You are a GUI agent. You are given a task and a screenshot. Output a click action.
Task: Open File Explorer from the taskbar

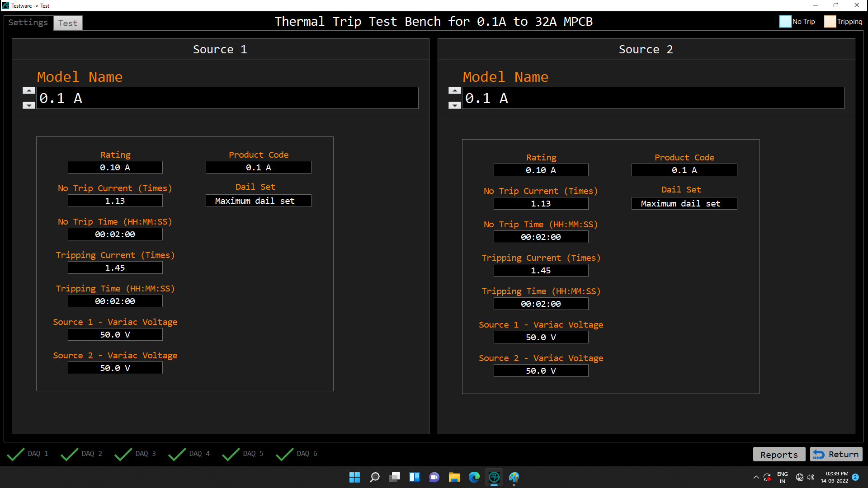454,477
